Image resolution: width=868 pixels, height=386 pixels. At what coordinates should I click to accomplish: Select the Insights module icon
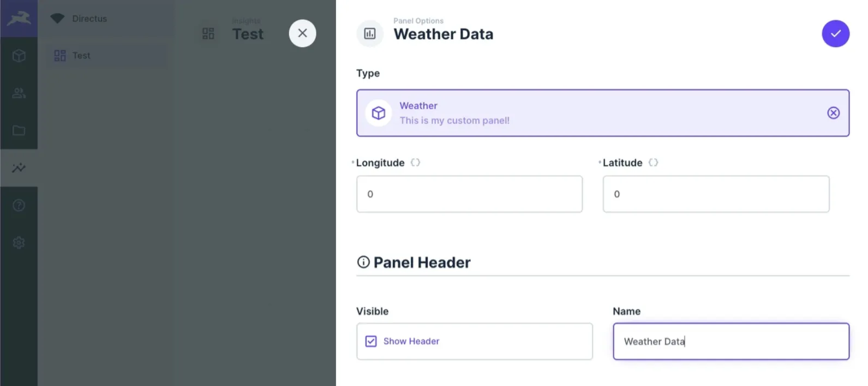coord(19,168)
